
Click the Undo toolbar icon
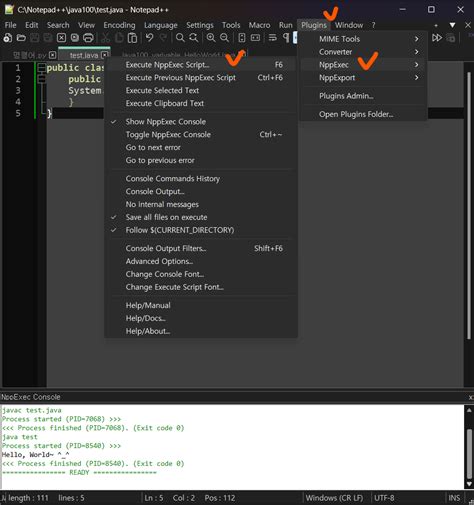coord(149,38)
